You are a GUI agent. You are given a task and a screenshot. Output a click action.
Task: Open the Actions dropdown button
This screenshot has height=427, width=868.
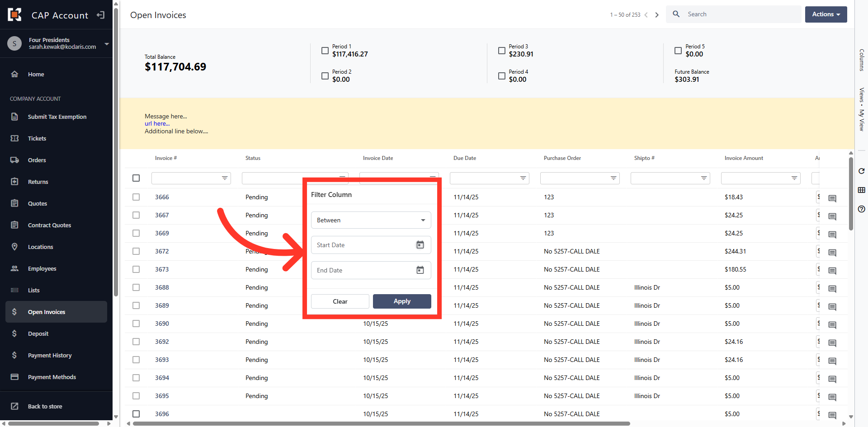coord(826,14)
